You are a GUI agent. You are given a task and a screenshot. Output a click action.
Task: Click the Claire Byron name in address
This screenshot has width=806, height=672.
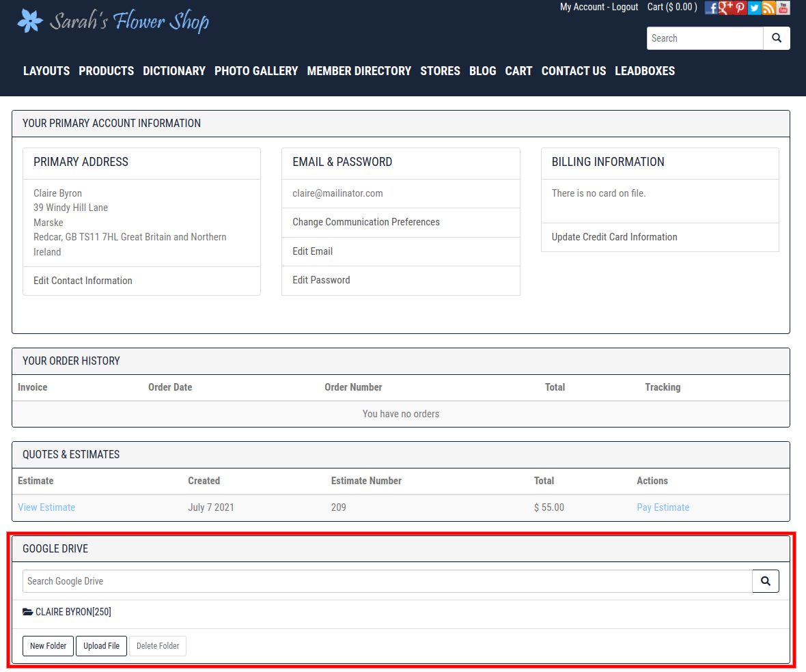57,193
